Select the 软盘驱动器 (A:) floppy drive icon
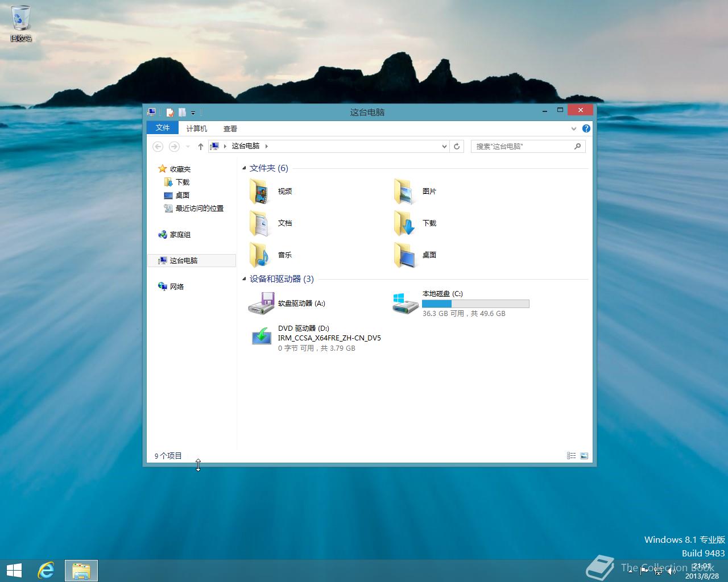 261,304
